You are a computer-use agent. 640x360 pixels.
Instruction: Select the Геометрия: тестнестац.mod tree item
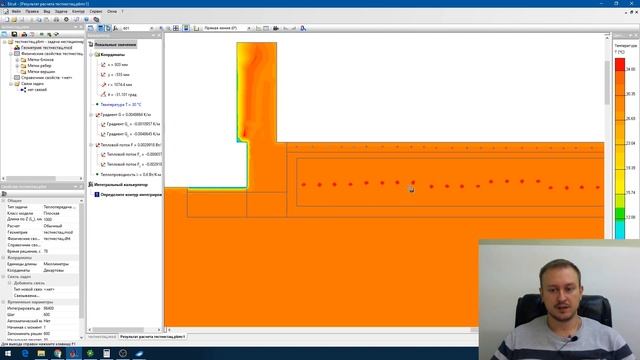46,48
